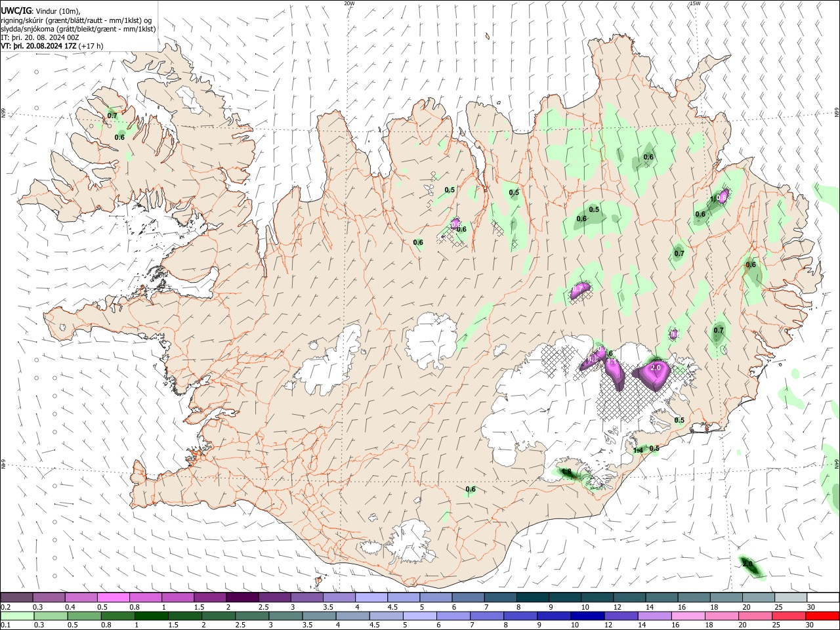Click the 15W longitude label on the top edge
This screenshot has width=840, height=630.
[x=695, y=3]
